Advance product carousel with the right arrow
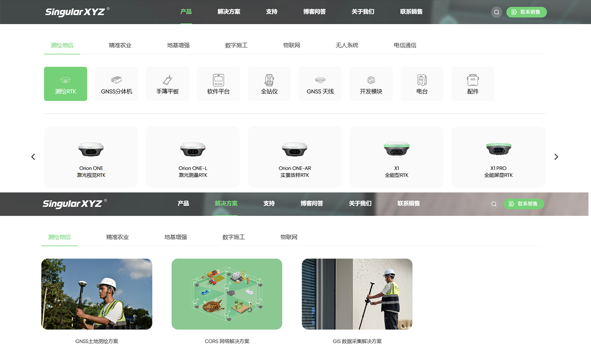The width and height of the screenshot is (591, 364). 556,157
